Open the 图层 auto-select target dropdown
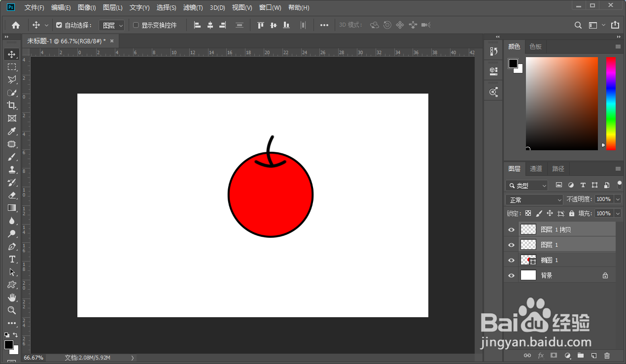The height and width of the screenshot is (364, 626). pos(112,25)
